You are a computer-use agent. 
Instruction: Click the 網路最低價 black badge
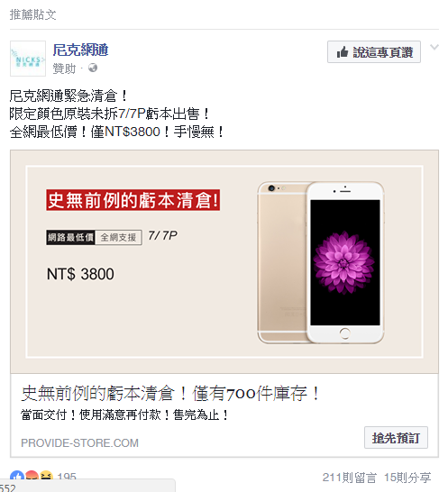[70, 237]
